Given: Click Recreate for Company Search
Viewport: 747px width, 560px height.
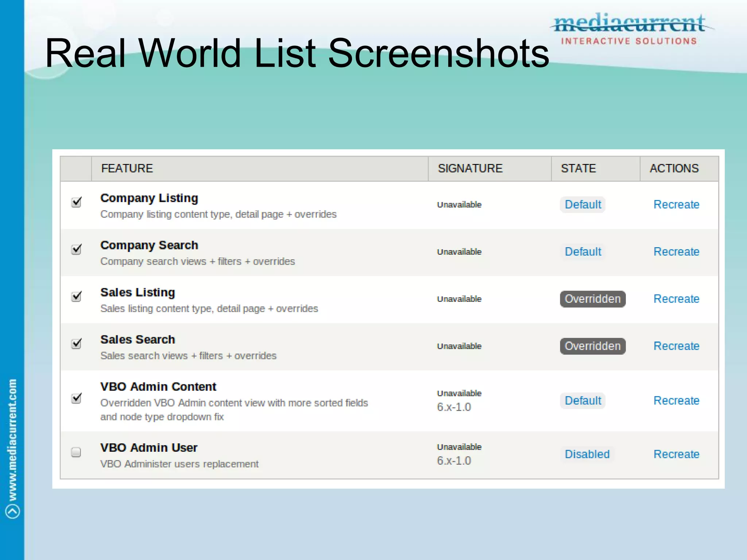Looking at the screenshot, I should 676,252.
